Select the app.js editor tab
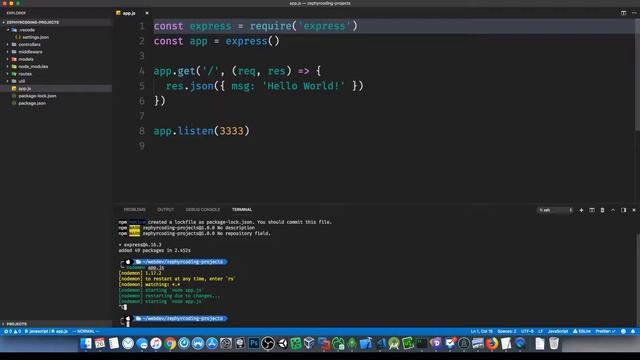640x360 pixels. click(132, 13)
